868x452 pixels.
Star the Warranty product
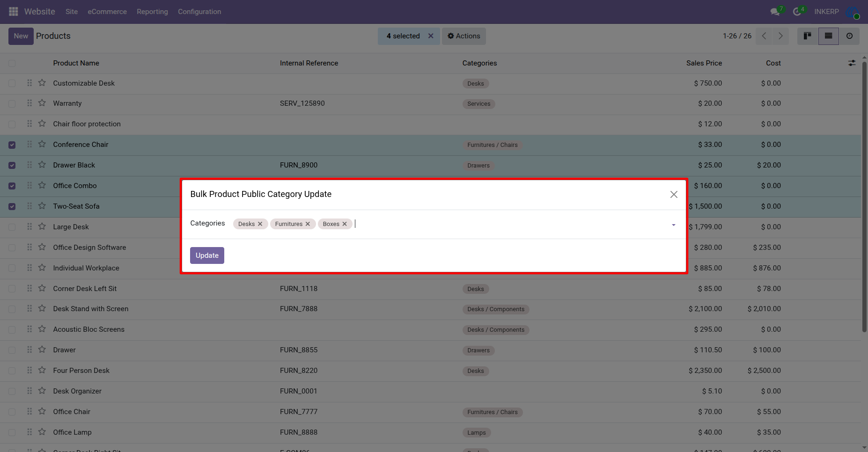(x=42, y=103)
